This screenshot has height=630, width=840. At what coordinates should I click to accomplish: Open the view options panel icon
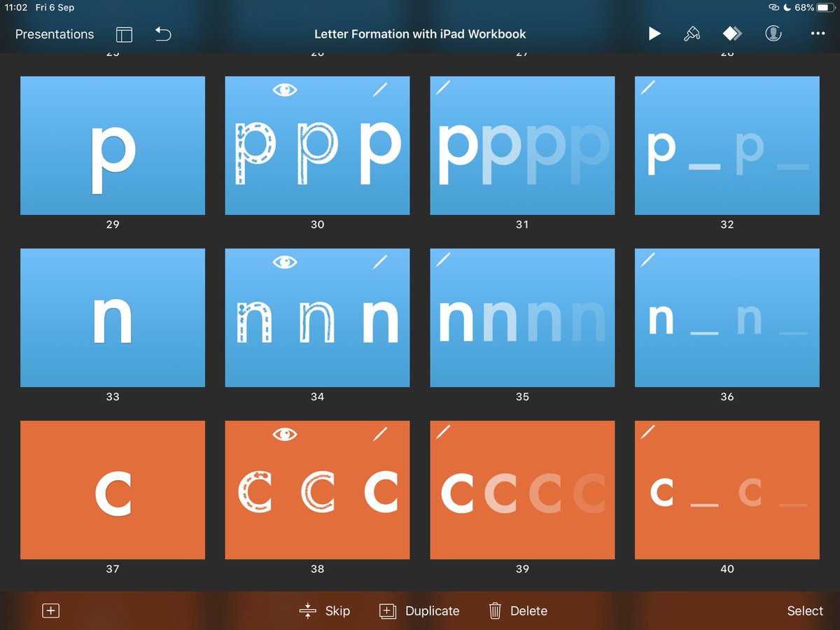point(124,34)
